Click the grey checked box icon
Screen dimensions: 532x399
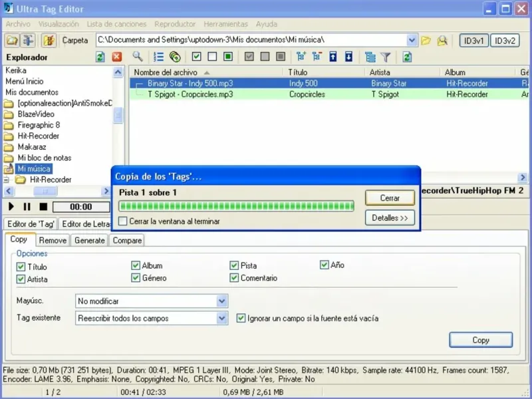pyautogui.click(x=249, y=57)
